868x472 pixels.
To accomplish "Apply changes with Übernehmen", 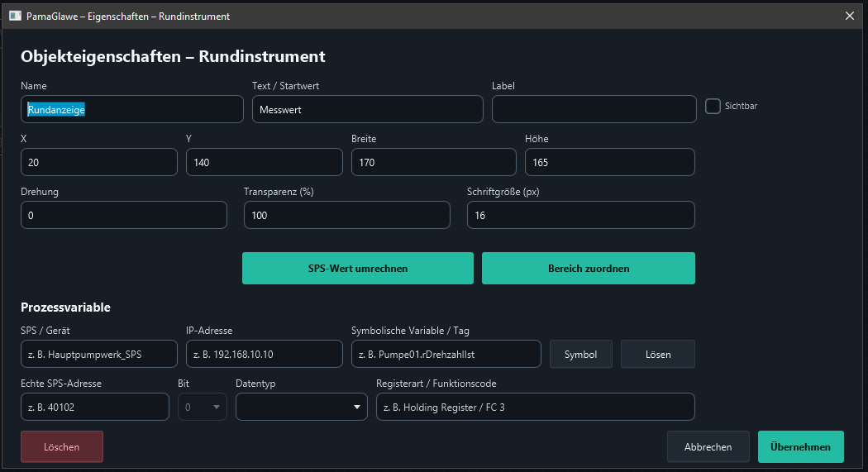I will (x=800, y=446).
